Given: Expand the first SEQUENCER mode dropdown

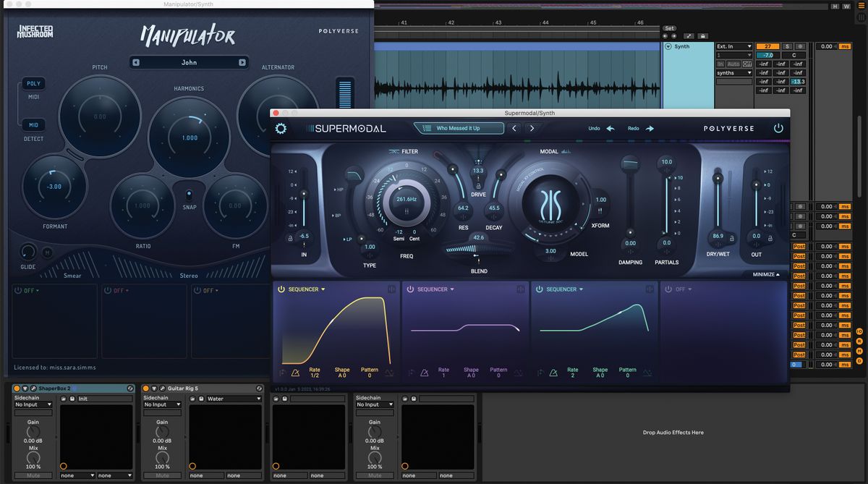Looking at the screenshot, I should [x=323, y=289].
